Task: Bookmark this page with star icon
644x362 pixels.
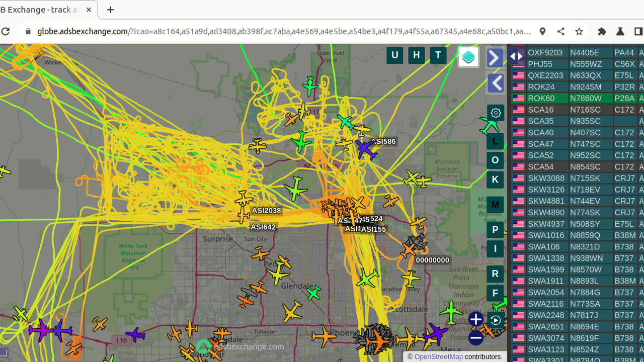Action: point(579,31)
